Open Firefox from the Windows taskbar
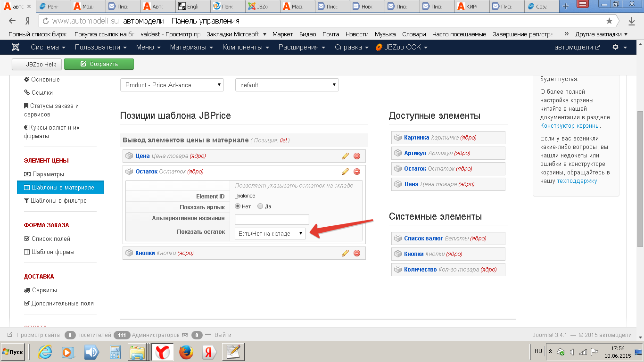 click(186, 352)
